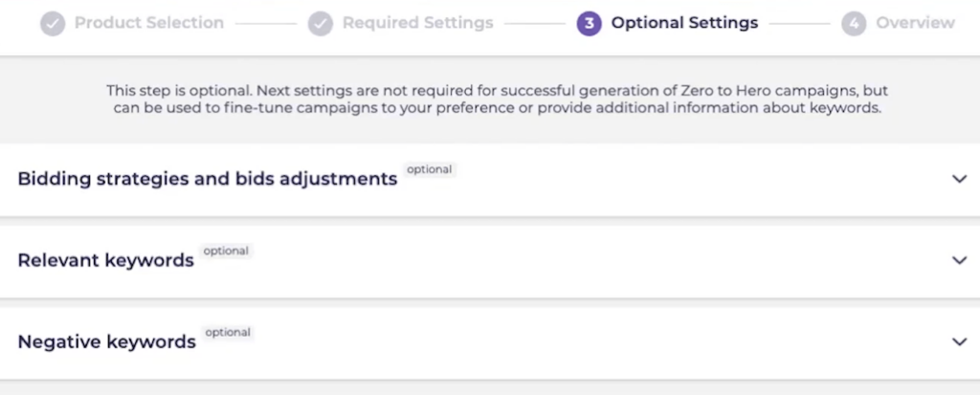
Task: Click optional badge beside Negative keywords
Action: tap(228, 333)
